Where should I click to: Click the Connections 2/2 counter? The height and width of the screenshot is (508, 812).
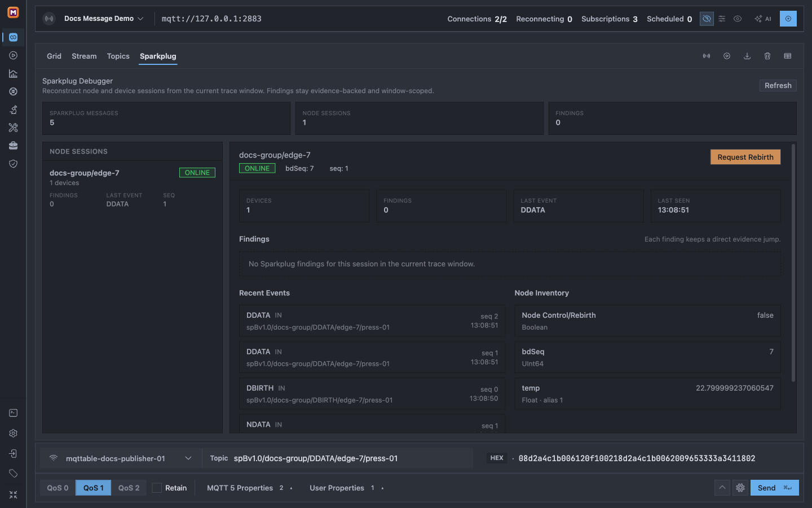(x=477, y=19)
